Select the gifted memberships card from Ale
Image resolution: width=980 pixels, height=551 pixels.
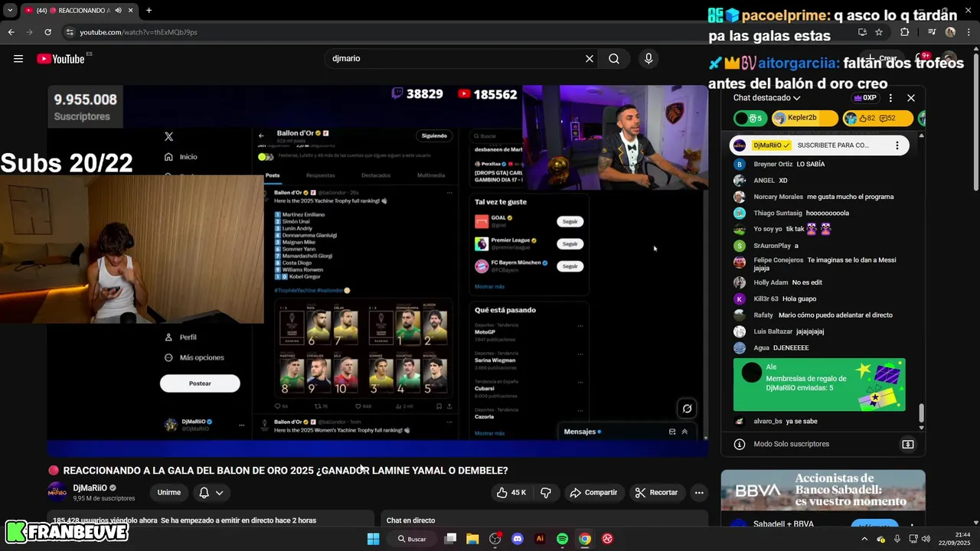click(x=819, y=385)
